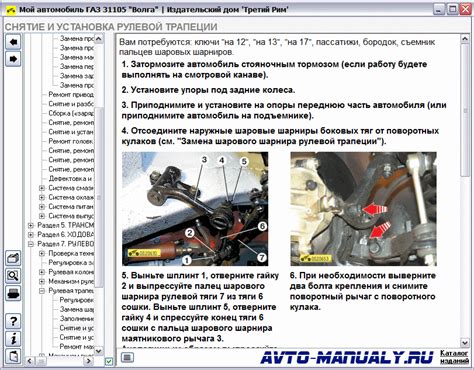Expand the Рулевая колонка node
This screenshot has height=370, width=474.
42,272
